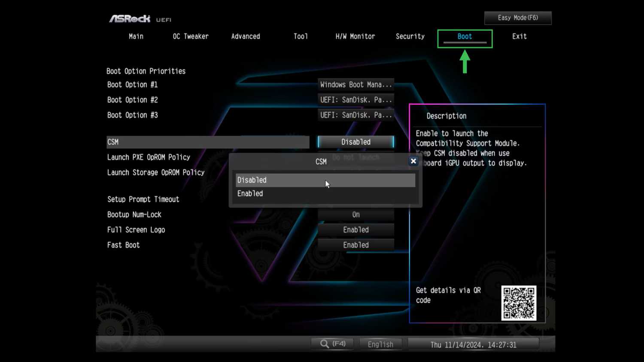644x362 pixels.
Task: Change the Fast Boot Enabled value
Action: 356,245
